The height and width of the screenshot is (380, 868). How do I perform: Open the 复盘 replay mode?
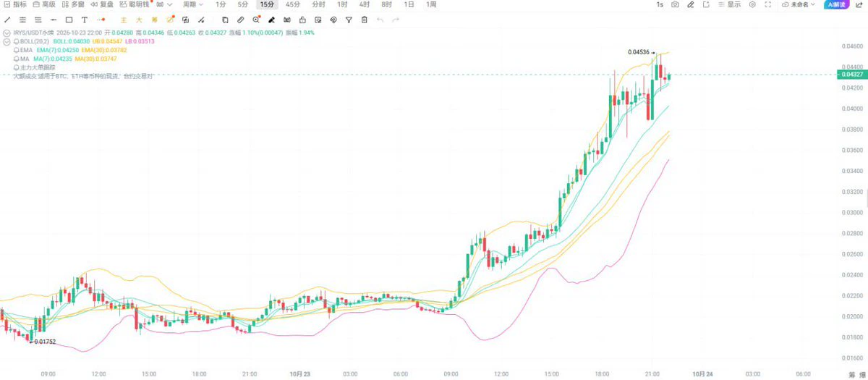coord(101,4)
